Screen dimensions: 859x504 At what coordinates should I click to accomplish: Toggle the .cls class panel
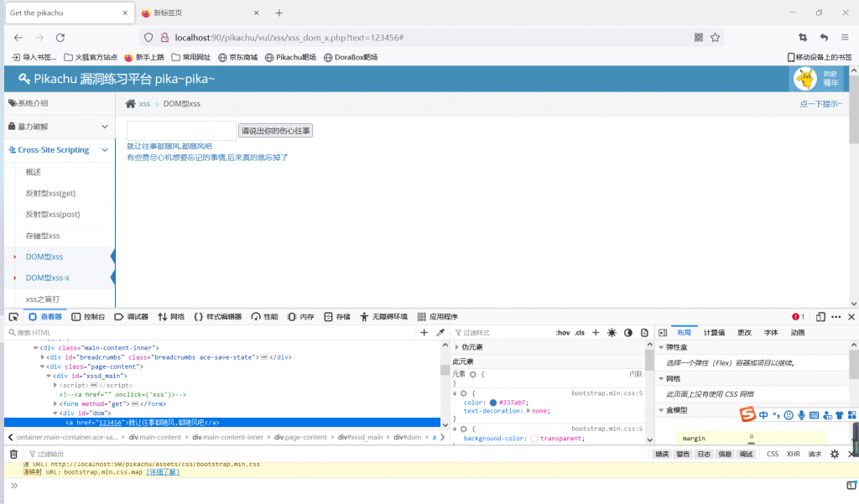(x=580, y=333)
